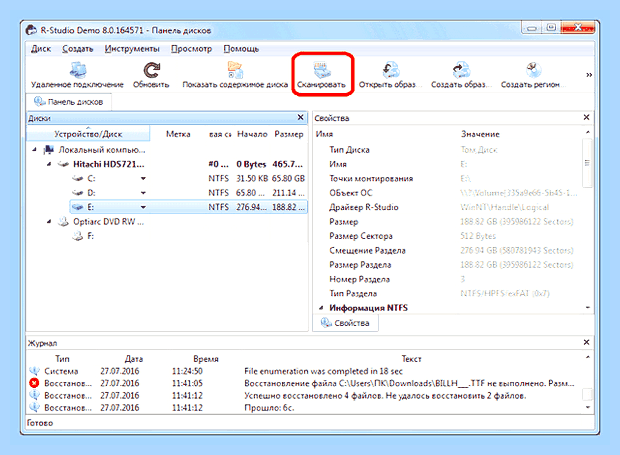Click the Hitachi hard disk icon
This screenshot has width=620, height=455.
63,164
